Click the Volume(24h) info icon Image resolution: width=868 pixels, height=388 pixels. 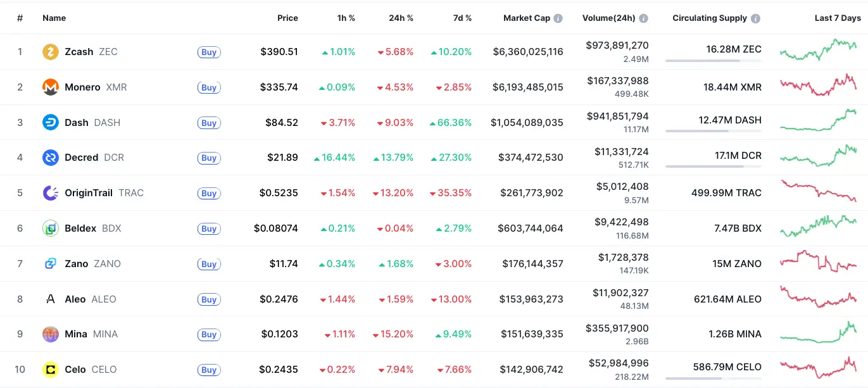[643, 18]
